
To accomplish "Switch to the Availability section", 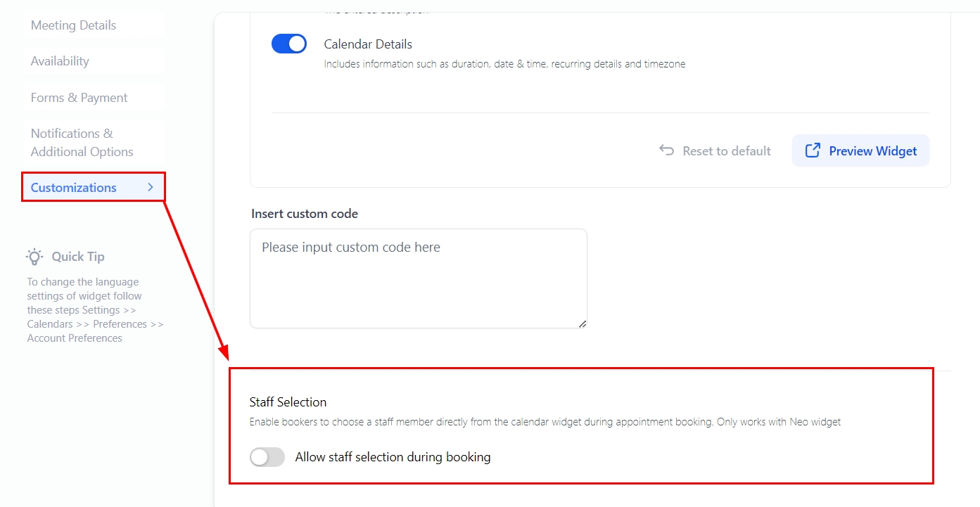I will click(x=60, y=61).
